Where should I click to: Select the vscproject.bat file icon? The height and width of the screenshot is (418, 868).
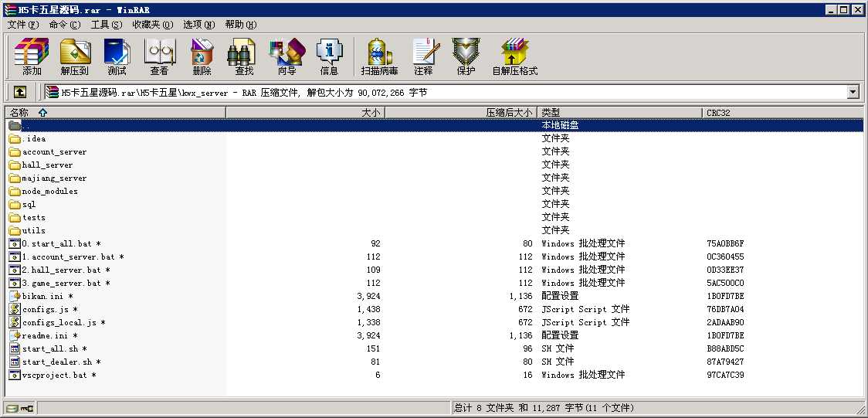(15, 375)
